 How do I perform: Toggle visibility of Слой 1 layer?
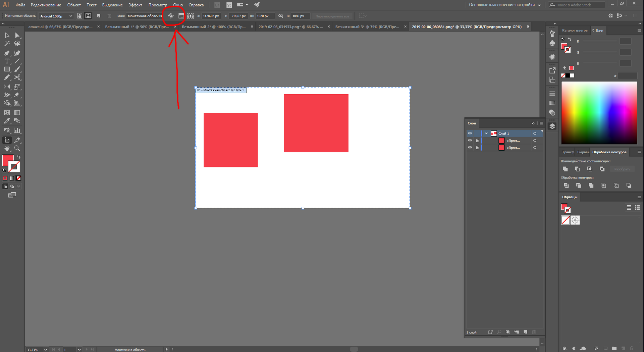470,134
